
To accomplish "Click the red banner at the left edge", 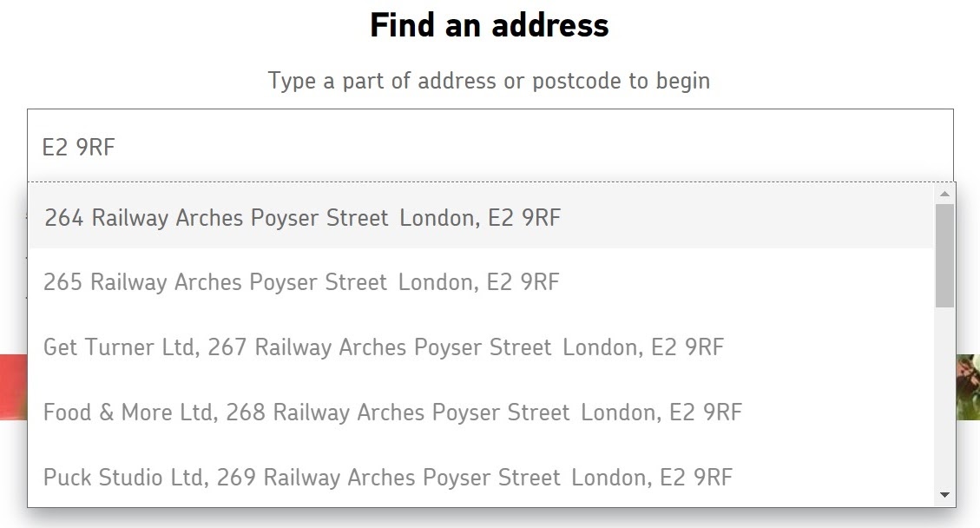I will click(x=13, y=386).
